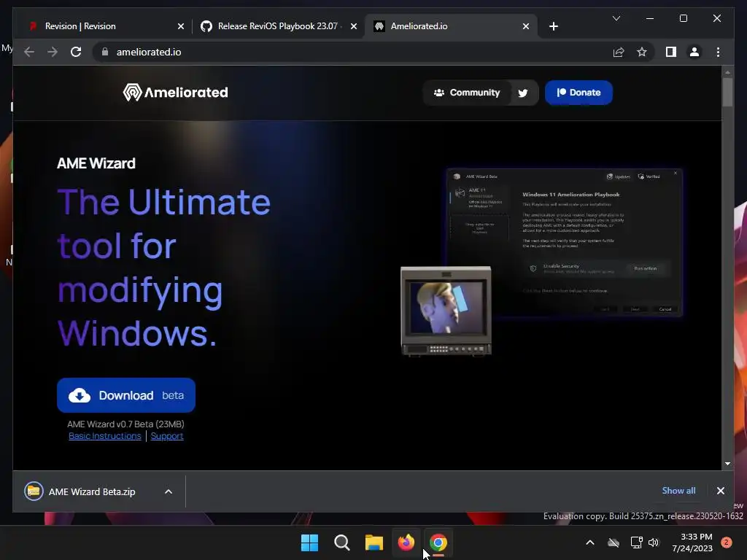Open the notifications badge
Viewport: 747px width, 560px height.
pos(726,542)
